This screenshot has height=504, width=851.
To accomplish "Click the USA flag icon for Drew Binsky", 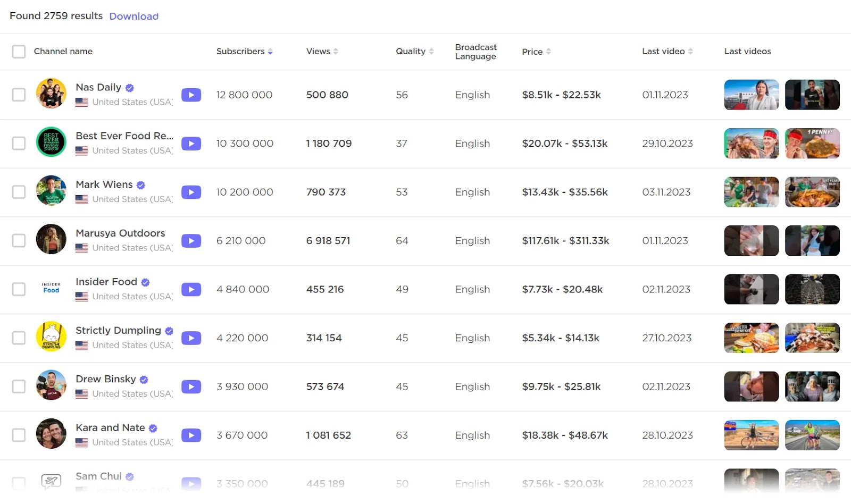I will pyautogui.click(x=82, y=394).
